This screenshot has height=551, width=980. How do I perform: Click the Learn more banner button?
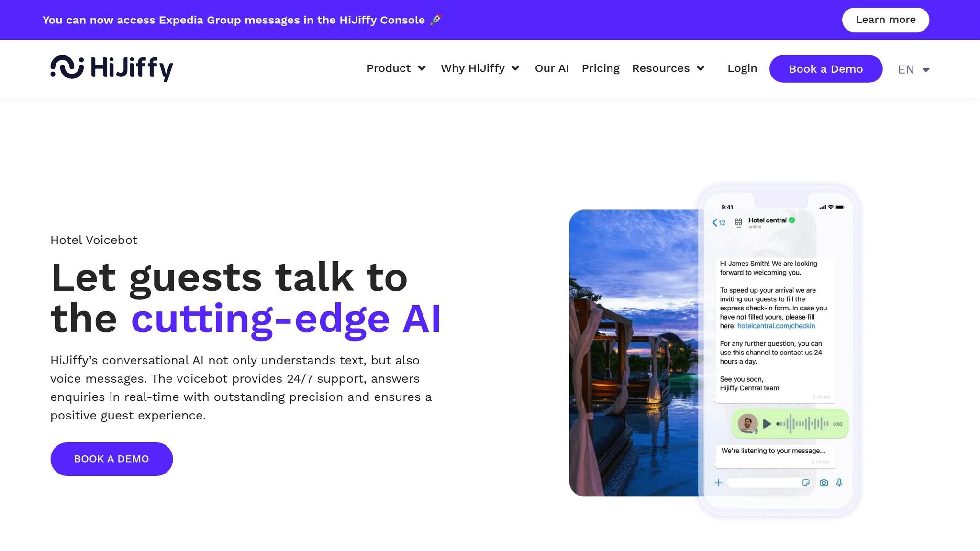point(886,20)
